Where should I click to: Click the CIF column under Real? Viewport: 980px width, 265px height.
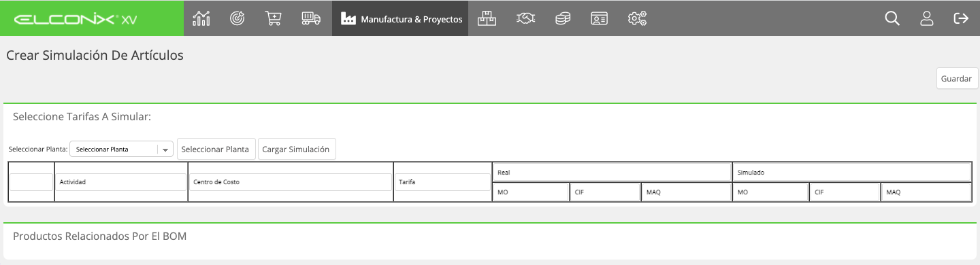point(605,192)
